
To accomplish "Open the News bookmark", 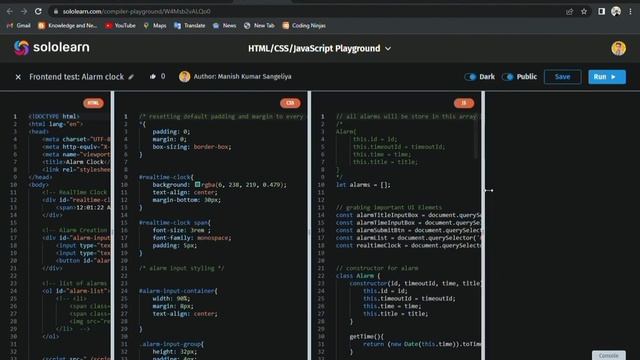I will click(x=224, y=25).
